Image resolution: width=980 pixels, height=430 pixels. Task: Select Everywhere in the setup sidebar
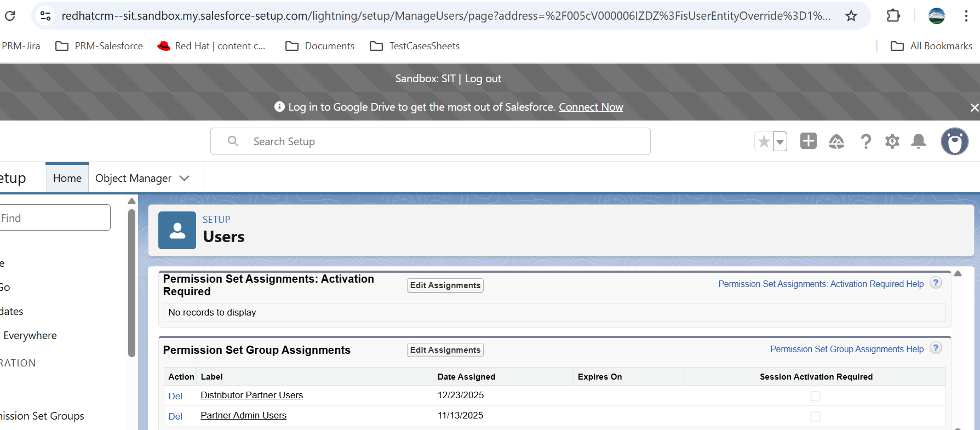point(30,335)
